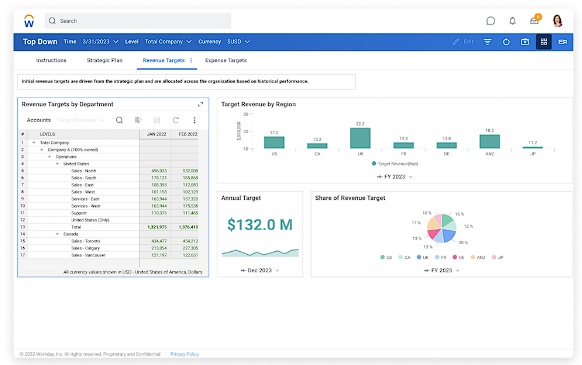Click the Privacy Policy link
Image resolution: width=582 pixels, height=365 pixels.
point(184,354)
